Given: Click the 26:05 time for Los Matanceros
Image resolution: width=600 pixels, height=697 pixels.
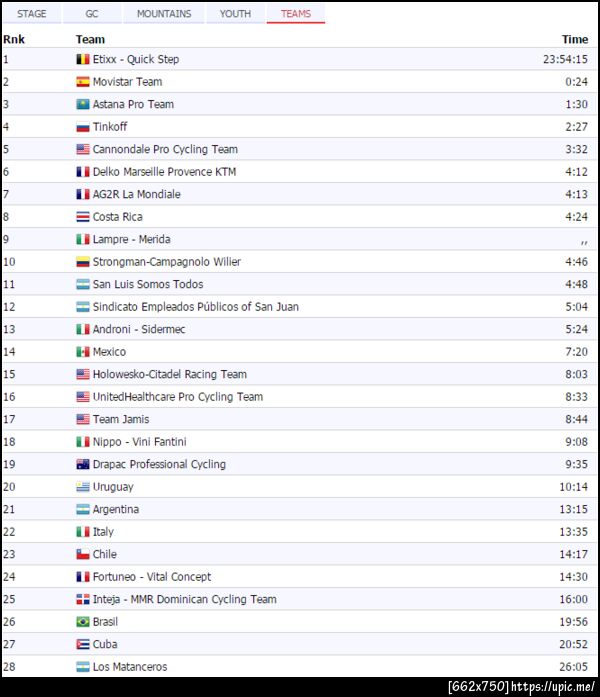Looking at the screenshot, I should click(x=573, y=667).
